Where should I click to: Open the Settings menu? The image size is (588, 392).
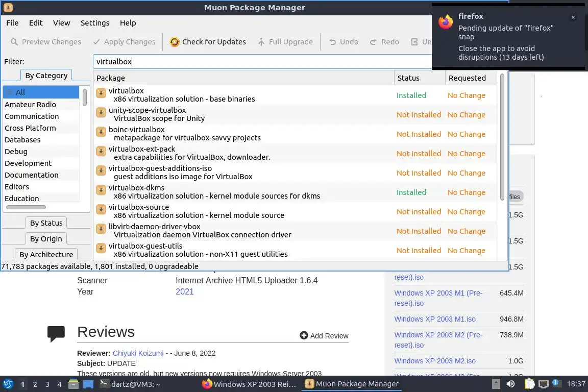(x=95, y=23)
